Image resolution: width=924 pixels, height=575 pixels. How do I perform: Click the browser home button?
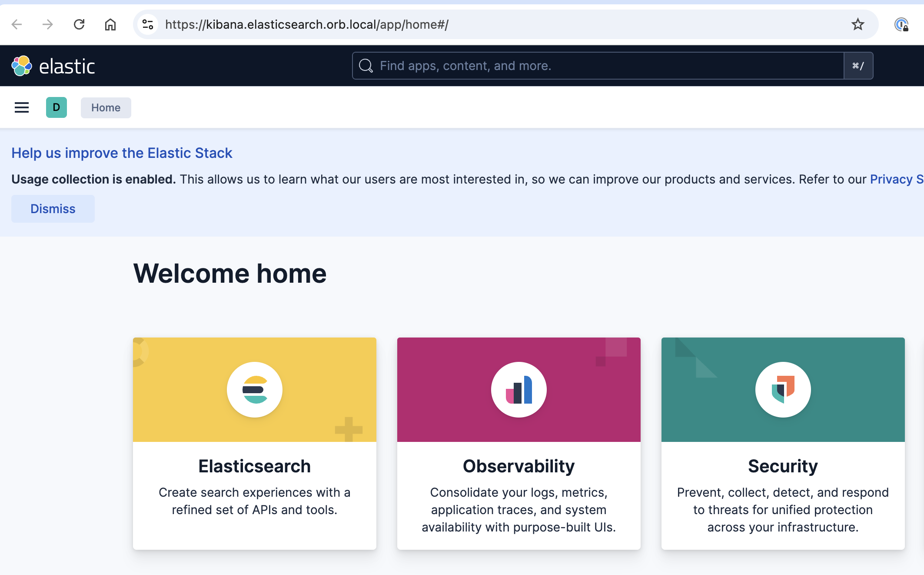coord(110,24)
